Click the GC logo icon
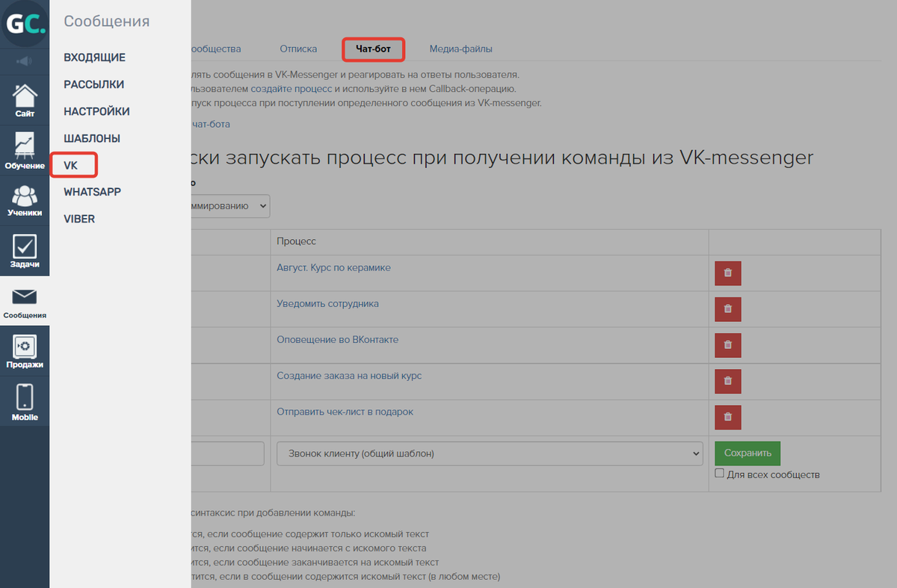 [x=25, y=24]
